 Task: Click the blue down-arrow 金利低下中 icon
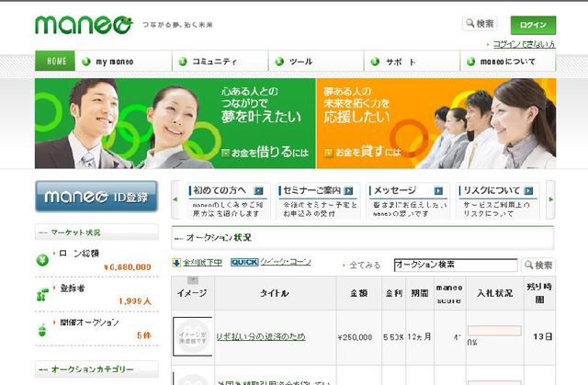(176, 263)
